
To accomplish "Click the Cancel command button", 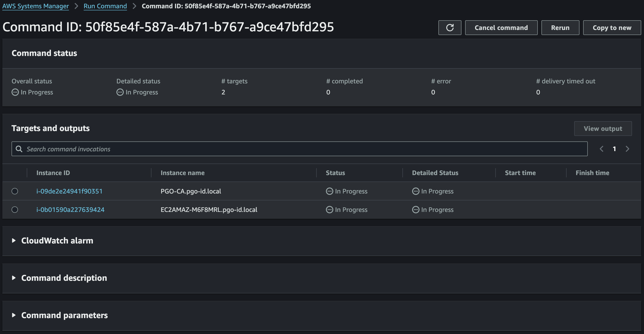I will (x=501, y=27).
